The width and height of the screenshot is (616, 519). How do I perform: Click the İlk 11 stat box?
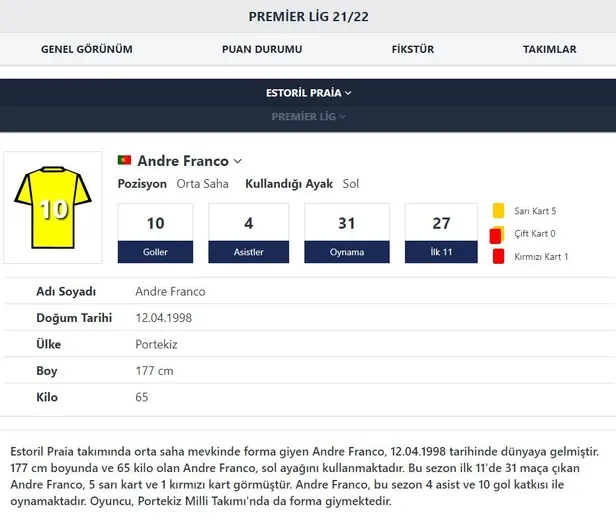point(441,233)
